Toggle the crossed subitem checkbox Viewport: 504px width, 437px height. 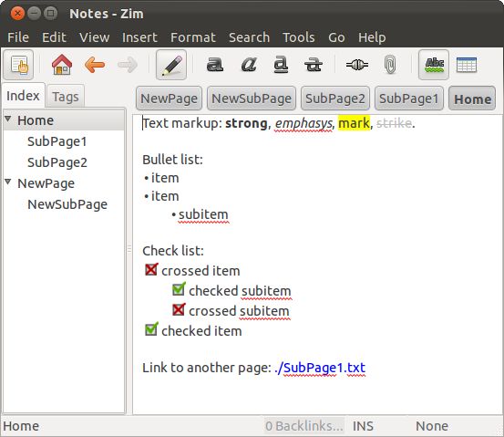coord(179,309)
